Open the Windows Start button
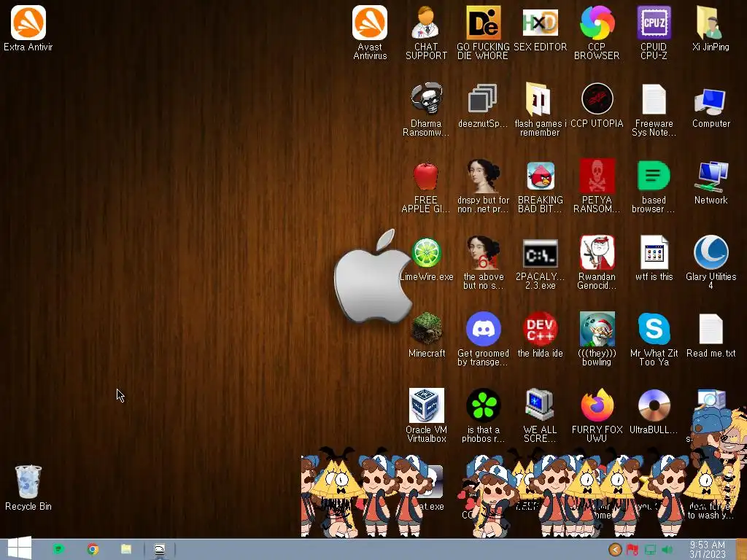This screenshot has height=560, width=747. [20, 549]
